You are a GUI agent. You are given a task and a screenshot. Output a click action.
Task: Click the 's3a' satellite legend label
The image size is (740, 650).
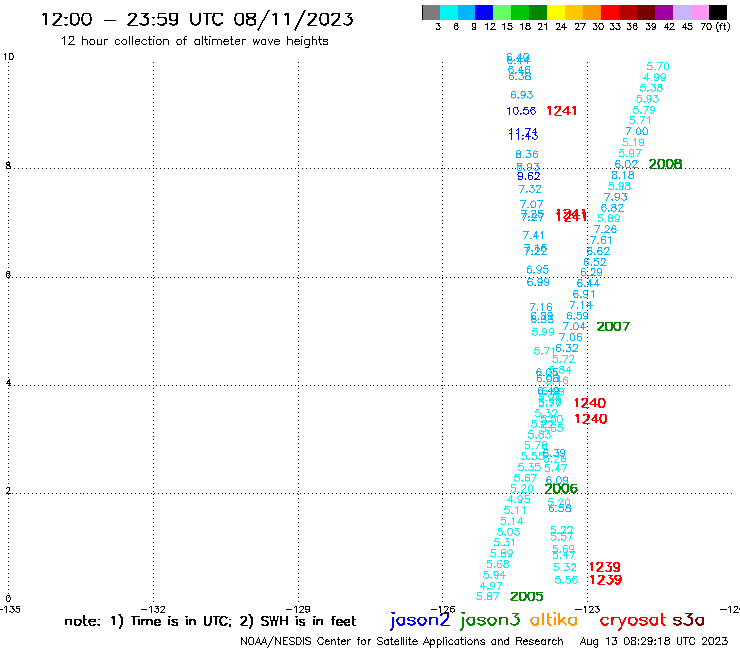coord(688,620)
